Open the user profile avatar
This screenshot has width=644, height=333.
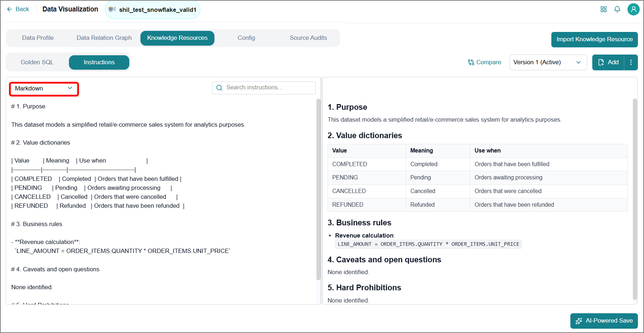[x=633, y=9]
